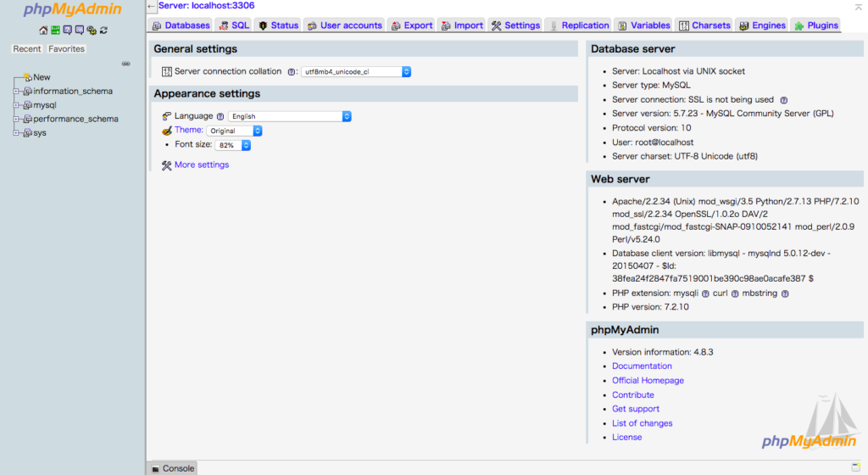Click the Server: localhost:3306 breadcrumb link
The width and height of the screenshot is (868, 475).
(207, 6)
